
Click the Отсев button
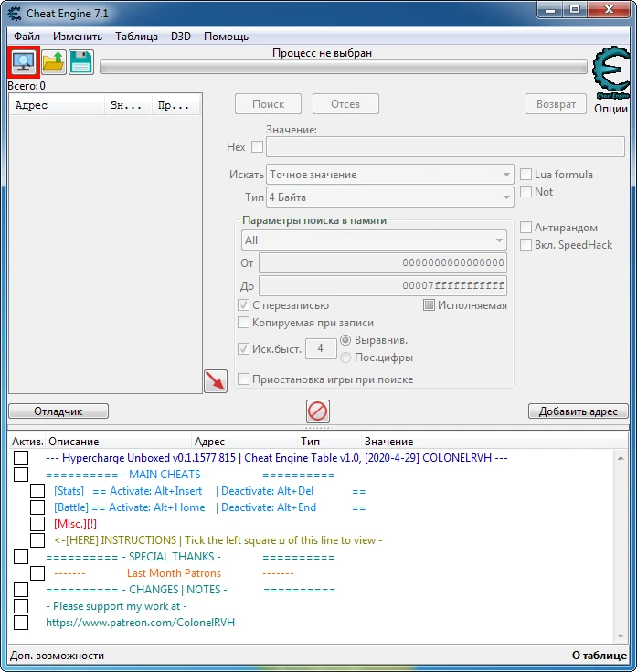345,104
